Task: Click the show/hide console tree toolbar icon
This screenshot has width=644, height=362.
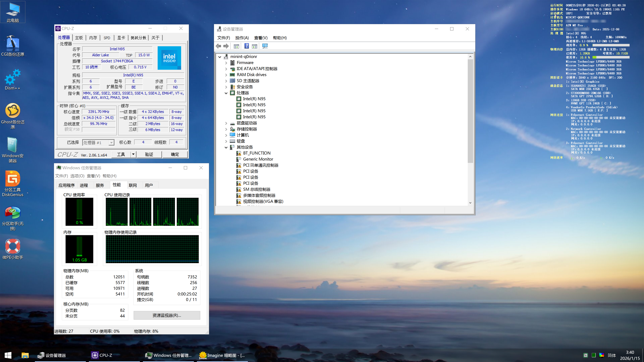Action: pyautogui.click(x=236, y=46)
